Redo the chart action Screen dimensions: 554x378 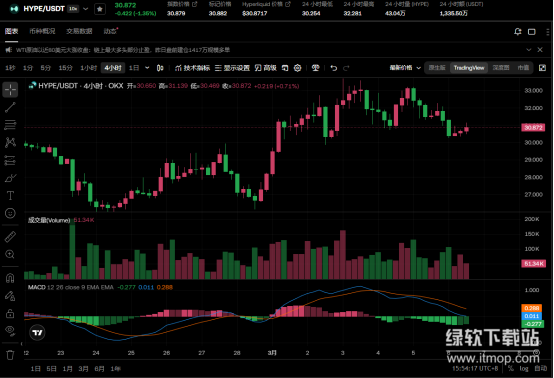click(x=346, y=68)
